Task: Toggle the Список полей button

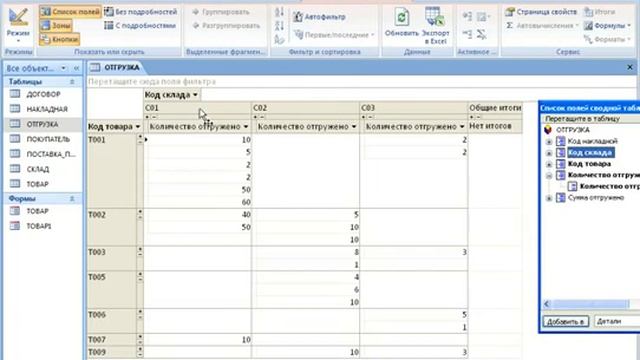Action: pos(70,12)
